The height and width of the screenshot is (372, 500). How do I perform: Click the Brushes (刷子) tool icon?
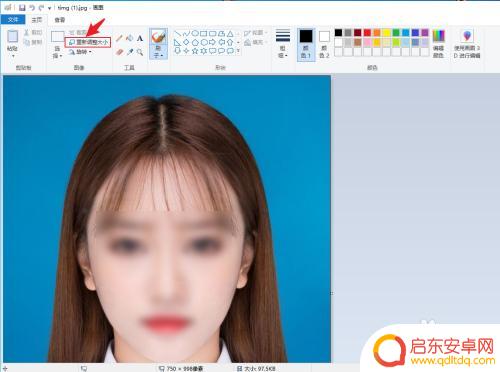(x=158, y=36)
